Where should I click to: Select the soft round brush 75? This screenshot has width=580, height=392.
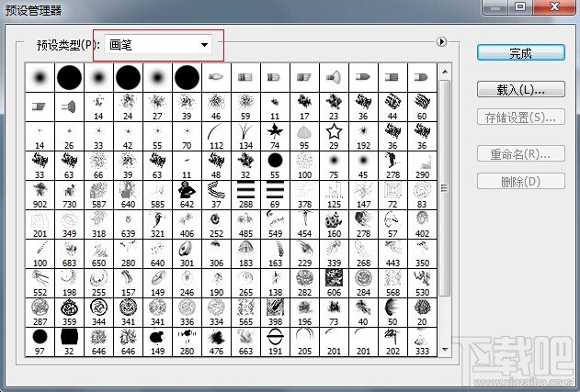tap(334, 165)
